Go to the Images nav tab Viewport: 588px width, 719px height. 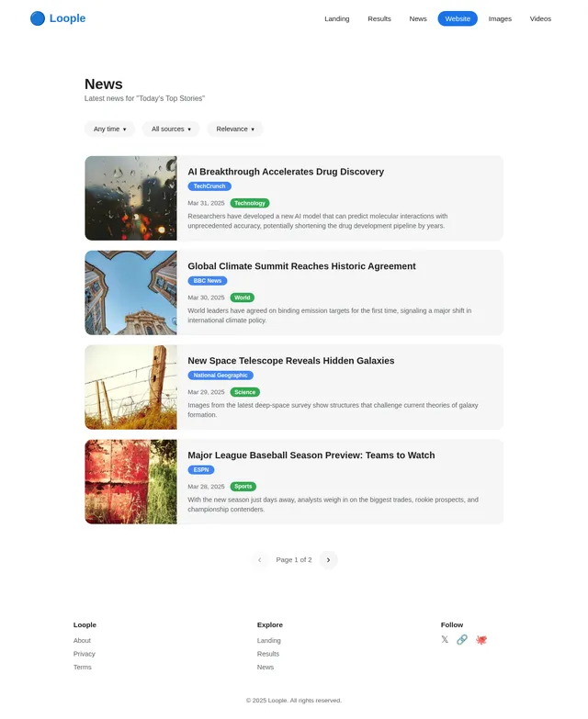(x=500, y=18)
